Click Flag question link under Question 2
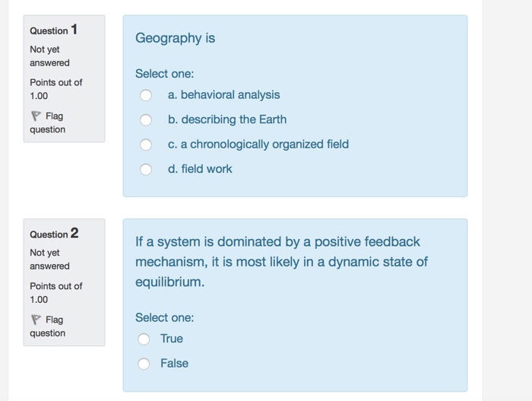Image resolution: width=532 pixels, height=401 pixels. 47,326
